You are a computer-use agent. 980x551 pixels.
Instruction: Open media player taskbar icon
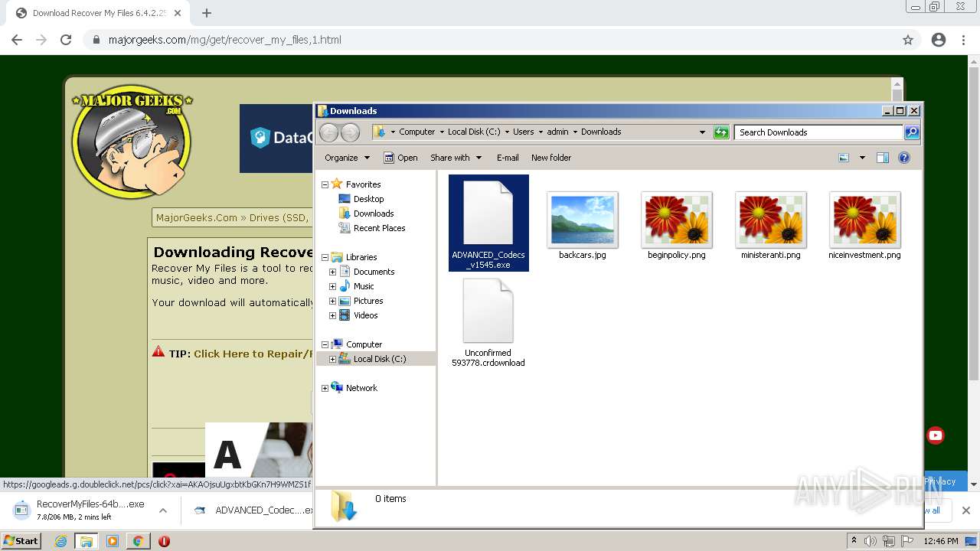tap(113, 541)
